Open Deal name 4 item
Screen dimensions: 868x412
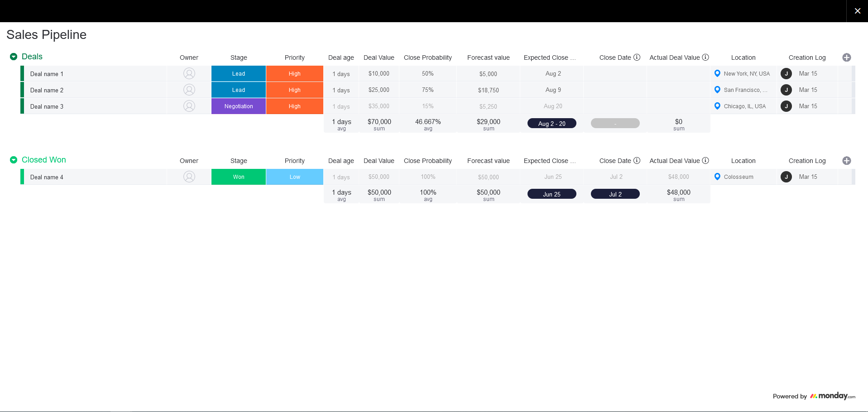point(47,177)
